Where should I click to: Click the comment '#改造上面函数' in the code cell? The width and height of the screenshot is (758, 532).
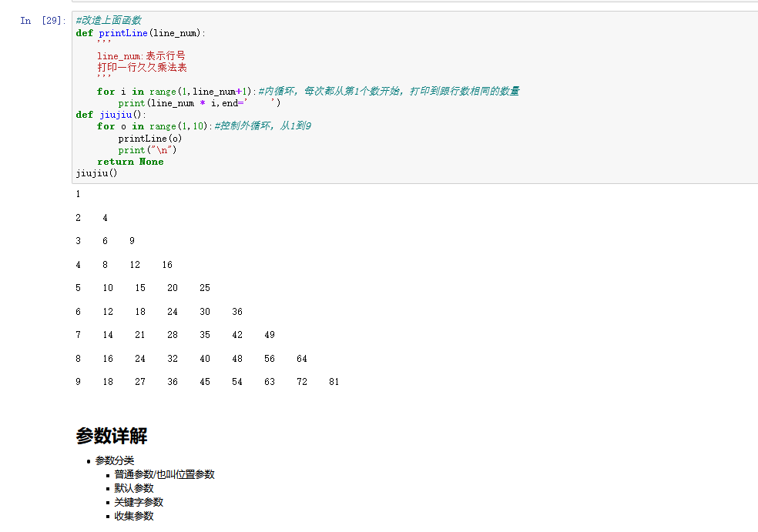pyautogui.click(x=109, y=20)
